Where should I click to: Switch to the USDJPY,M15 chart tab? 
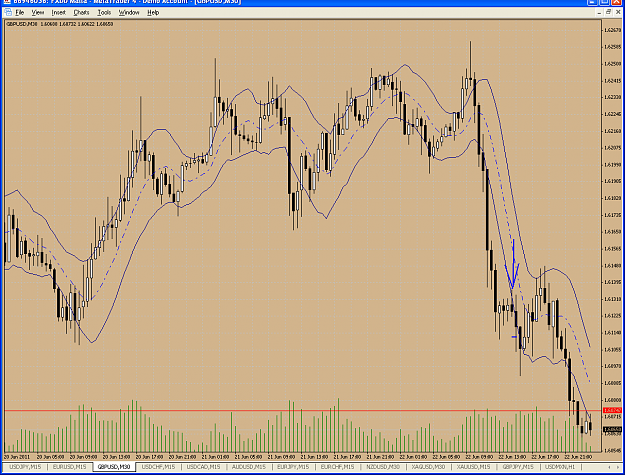pos(25,467)
